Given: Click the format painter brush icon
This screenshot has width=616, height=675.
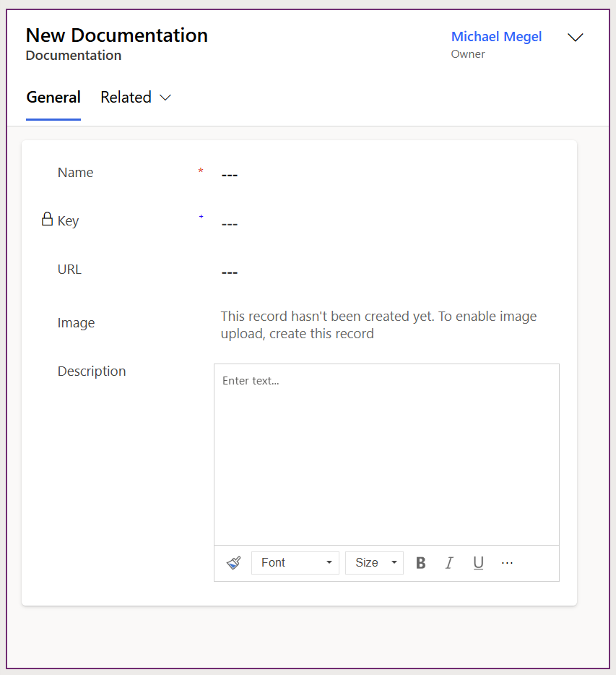Looking at the screenshot, I should point(233,563).
